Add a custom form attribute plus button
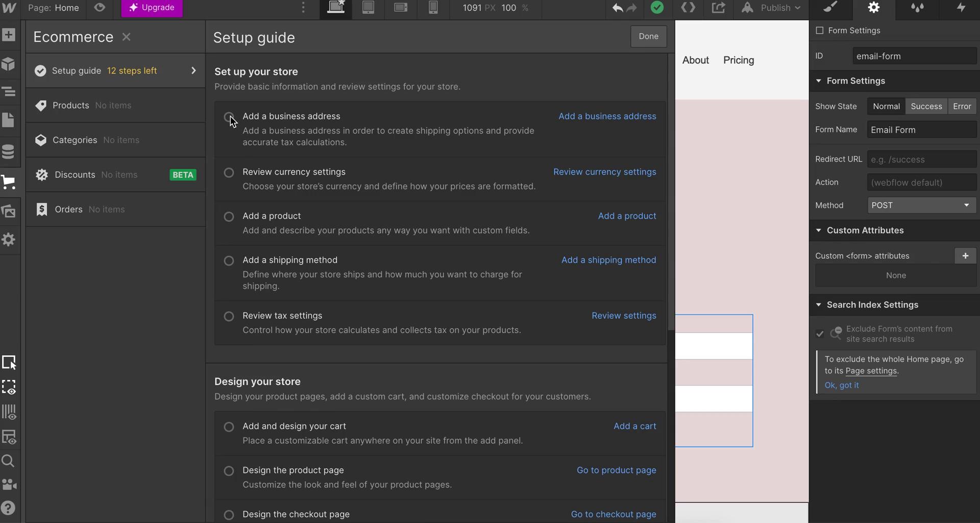 pyautogui.click(x=965, y=256)
